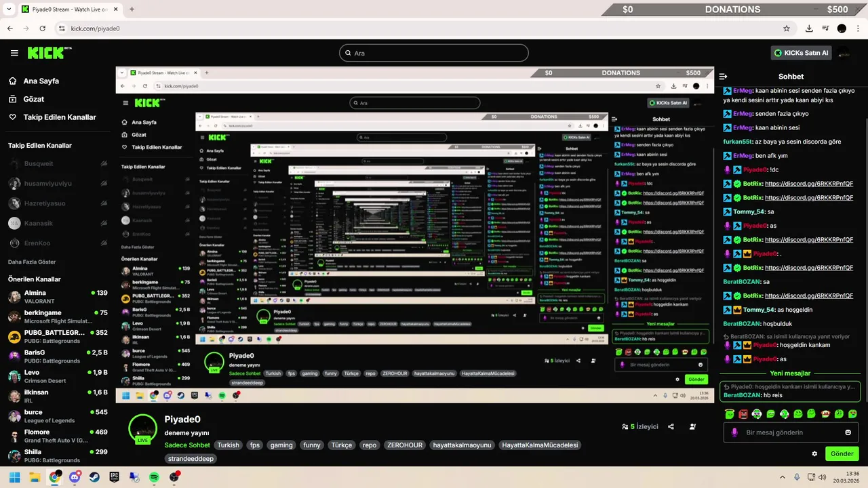Open recommended channel BarisG
This screenshot has height=488, width=868.
[58, 357]
